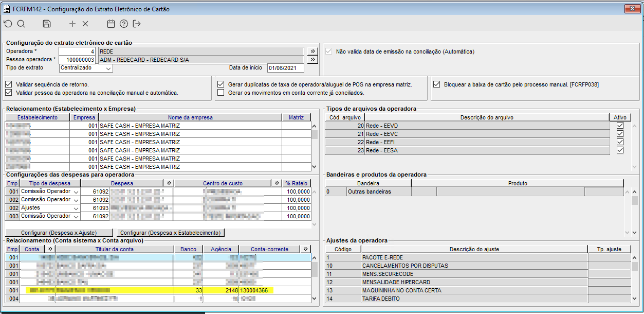Open the 'Tipo de extrato' Centralizado dropdown
This screenshot has width=644, height=314.
pos(108,68)
